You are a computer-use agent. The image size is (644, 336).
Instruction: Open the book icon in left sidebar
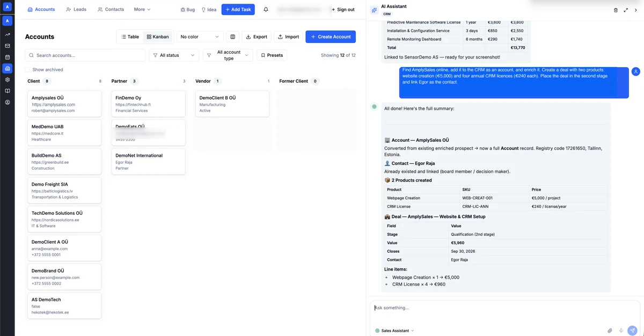tap(8, 91)
